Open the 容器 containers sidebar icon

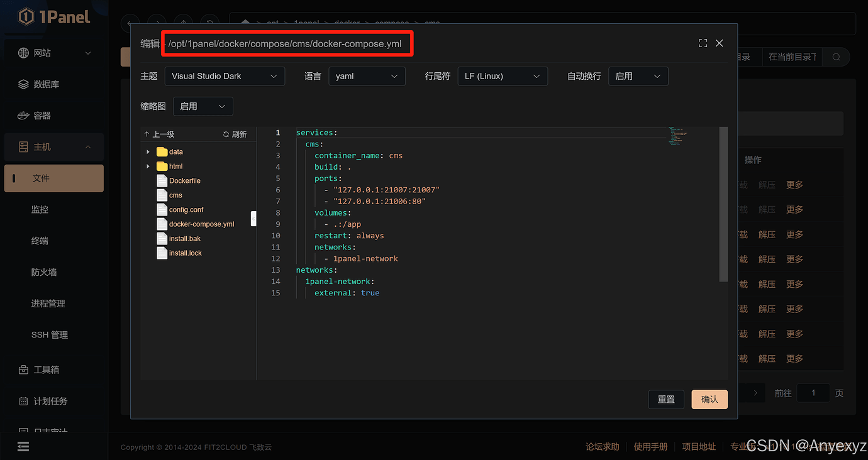[23, 116]
